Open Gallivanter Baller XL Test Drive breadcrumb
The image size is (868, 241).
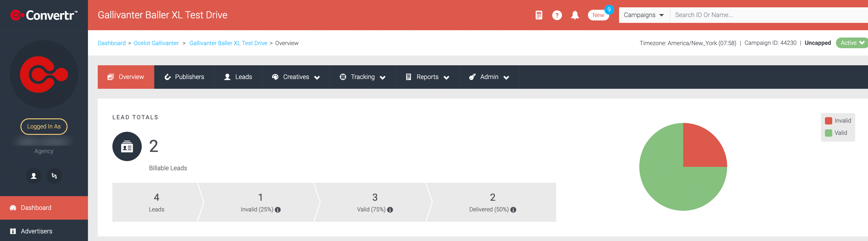click(x=228, y=43)
